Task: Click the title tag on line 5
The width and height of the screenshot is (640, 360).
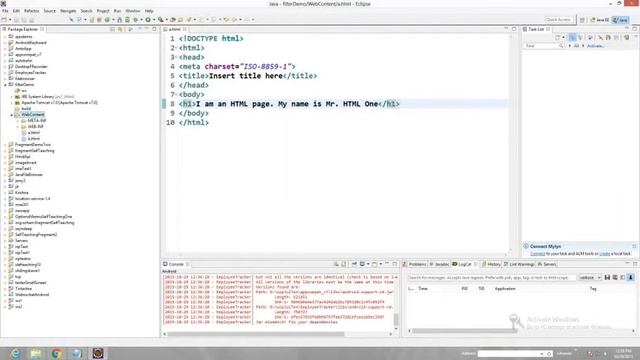Action: tap(248, 76)
